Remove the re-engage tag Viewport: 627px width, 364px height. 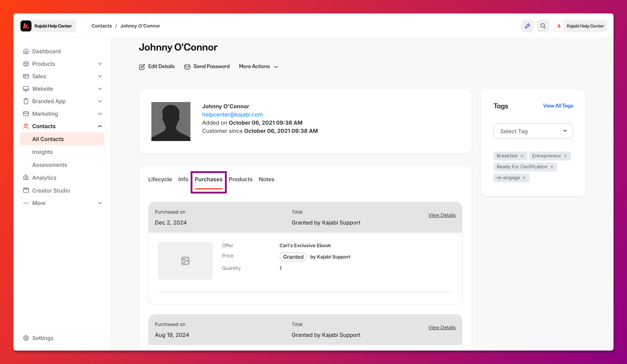click(x=524, y=178)
